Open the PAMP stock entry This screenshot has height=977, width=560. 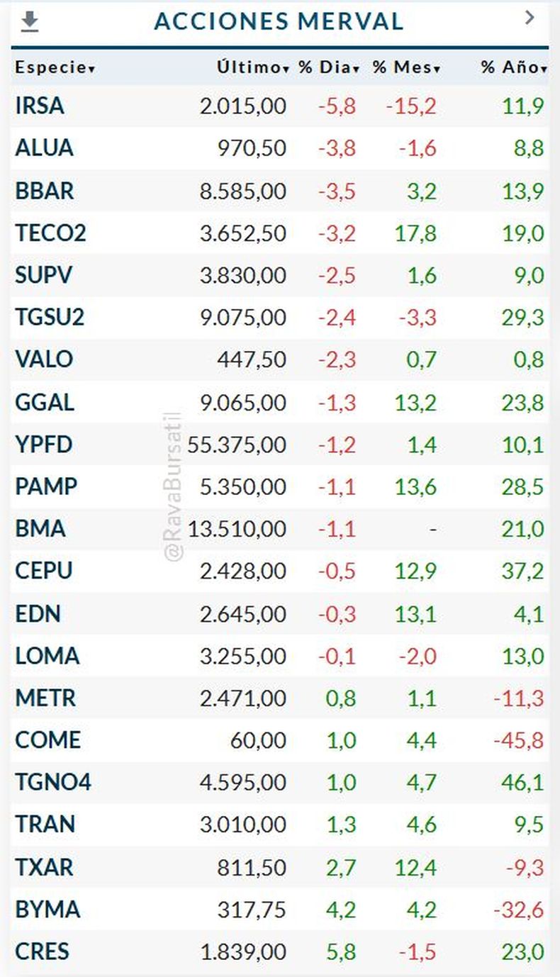click(280, 486)
